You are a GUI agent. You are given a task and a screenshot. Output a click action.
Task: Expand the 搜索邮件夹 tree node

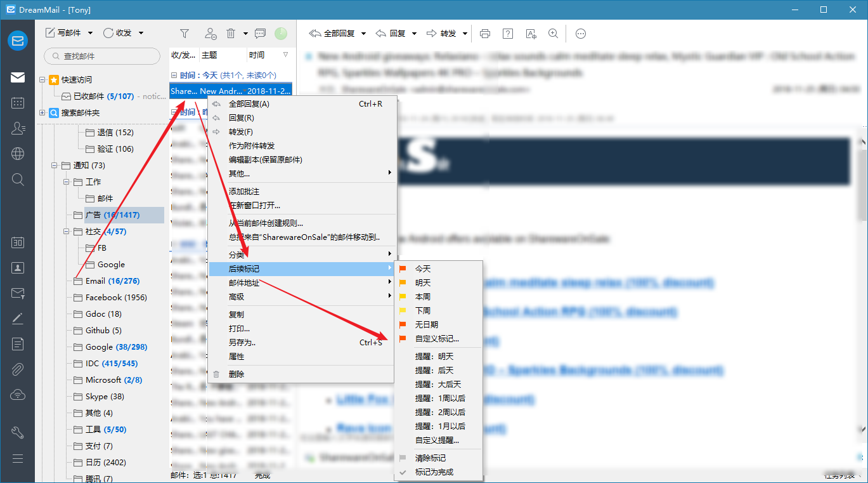tap(42, 113)
